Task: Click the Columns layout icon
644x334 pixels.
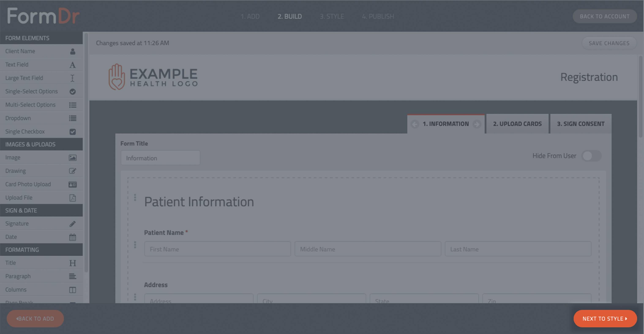Action: click(x=72, y=290)
